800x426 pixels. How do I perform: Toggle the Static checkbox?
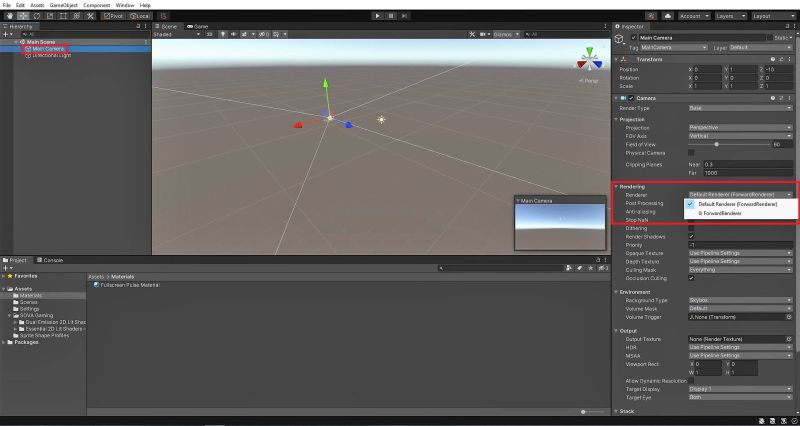tap(769, 38)
